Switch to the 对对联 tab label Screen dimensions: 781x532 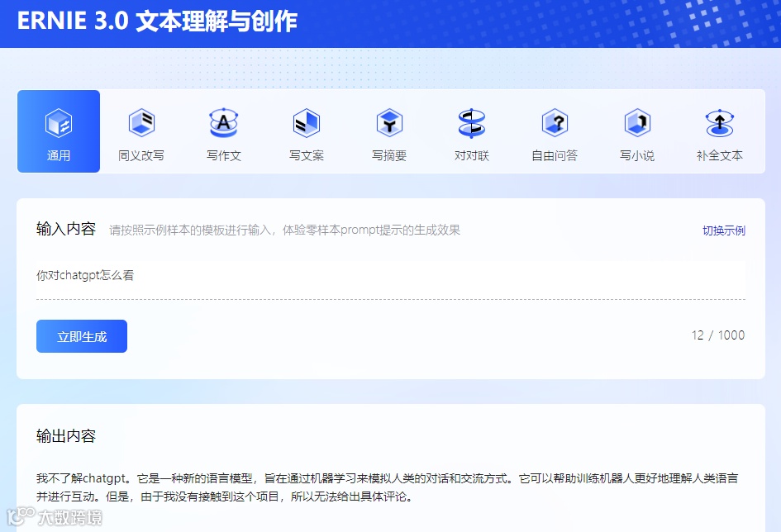472,156
